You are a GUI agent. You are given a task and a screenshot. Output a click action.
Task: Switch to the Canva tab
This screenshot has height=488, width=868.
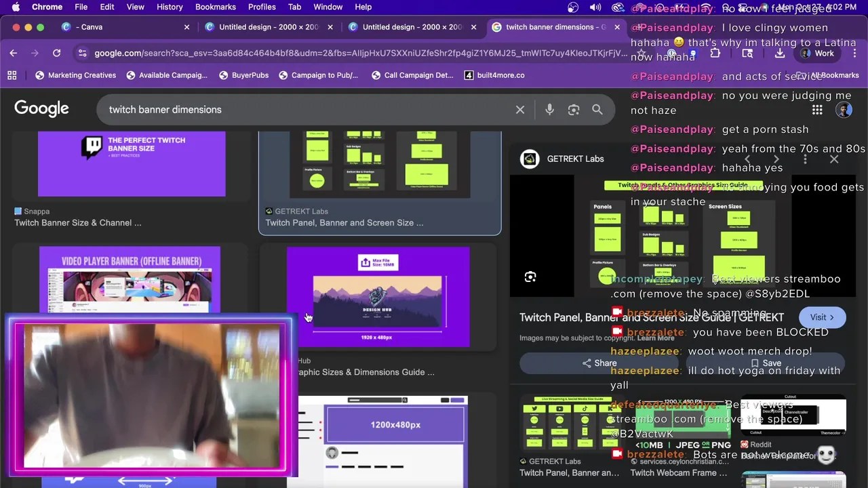[124, 27]
